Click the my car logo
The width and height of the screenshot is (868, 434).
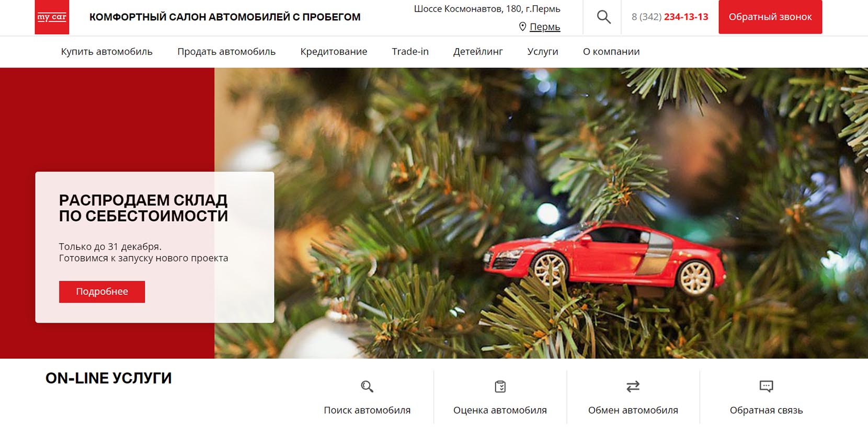[x=52, y=17]
